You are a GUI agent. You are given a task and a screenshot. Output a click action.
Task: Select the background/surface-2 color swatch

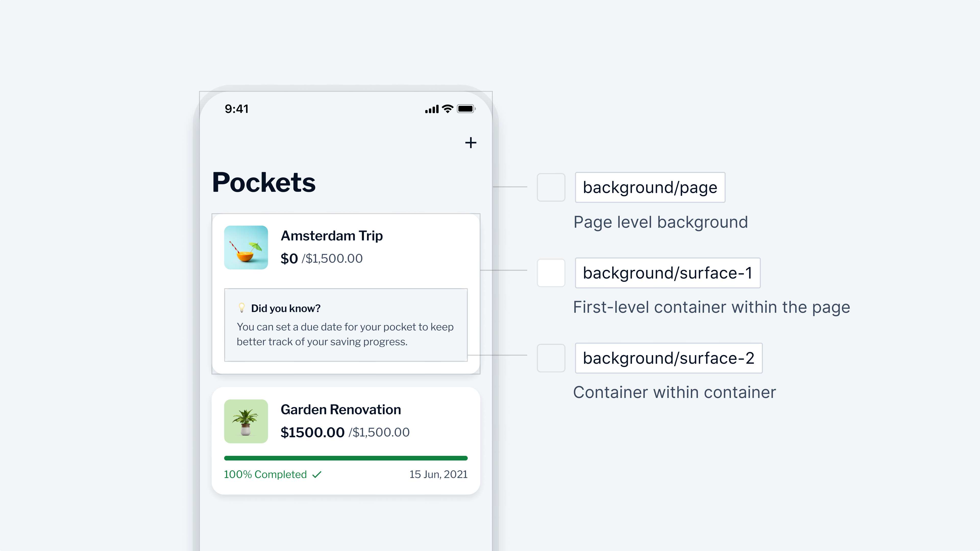point(551,358)
